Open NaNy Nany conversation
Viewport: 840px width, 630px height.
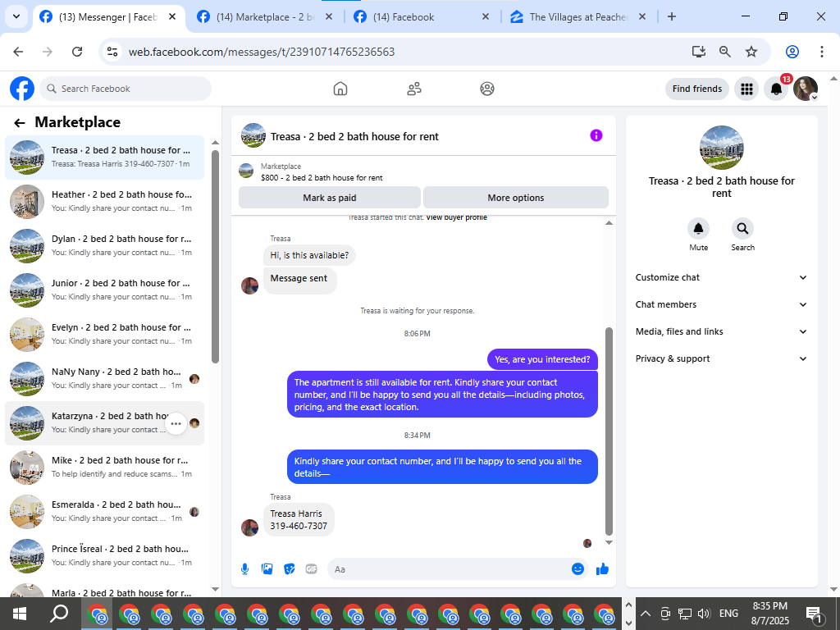(x=104, y=379)
